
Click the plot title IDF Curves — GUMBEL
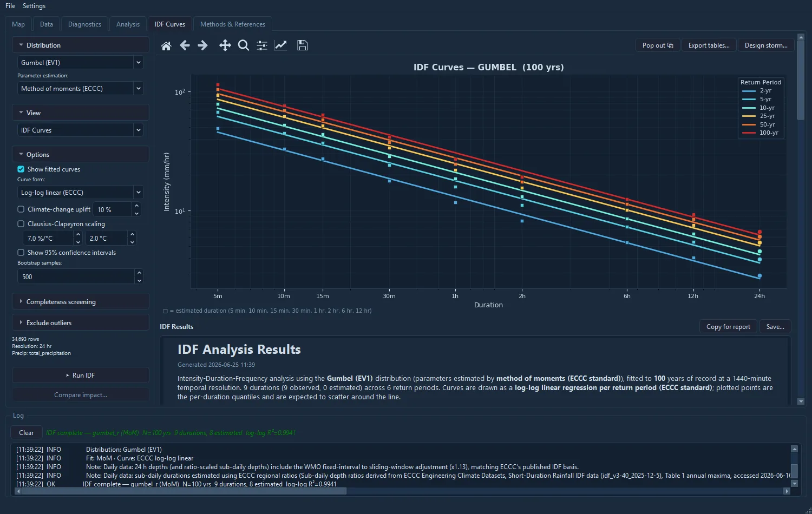click(x=488, y=68)
